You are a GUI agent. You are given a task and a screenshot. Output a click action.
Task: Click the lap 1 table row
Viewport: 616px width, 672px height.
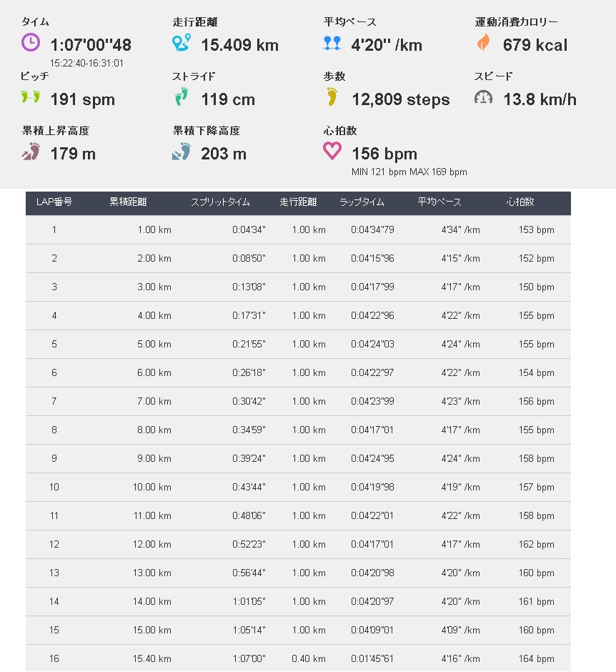pyautogui.click(x=298, y=229)
